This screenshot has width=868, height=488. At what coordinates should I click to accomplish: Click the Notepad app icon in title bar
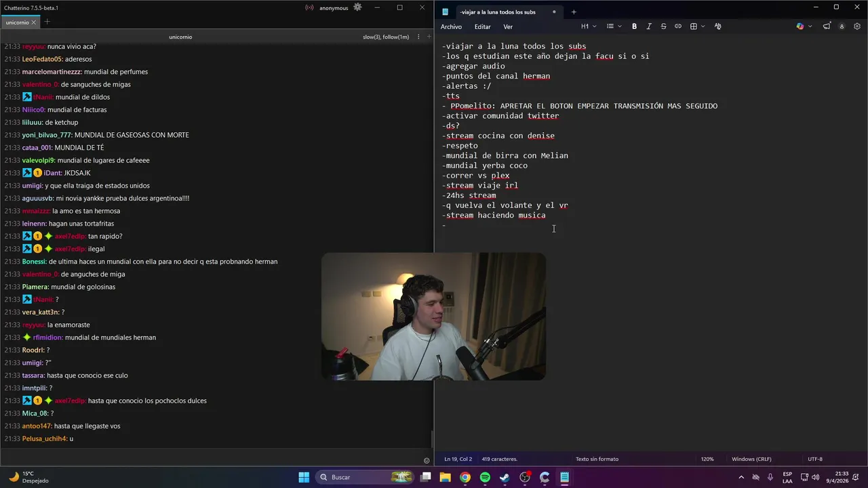click(446, 12)
